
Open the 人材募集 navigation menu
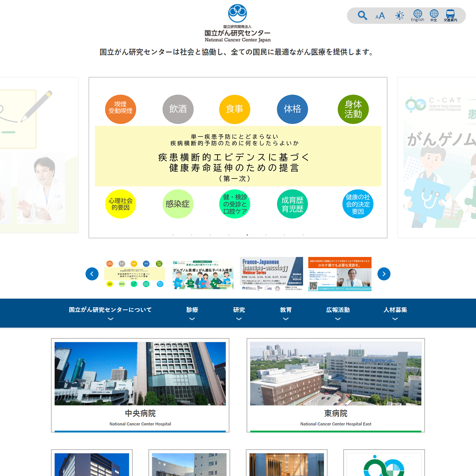[x=395, y=313]
